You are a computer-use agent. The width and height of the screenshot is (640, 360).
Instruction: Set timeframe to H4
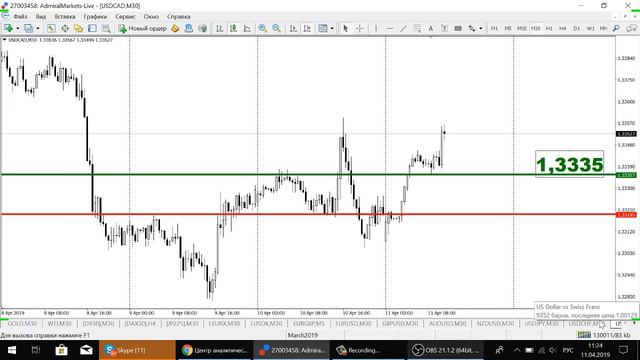(562, 28)
